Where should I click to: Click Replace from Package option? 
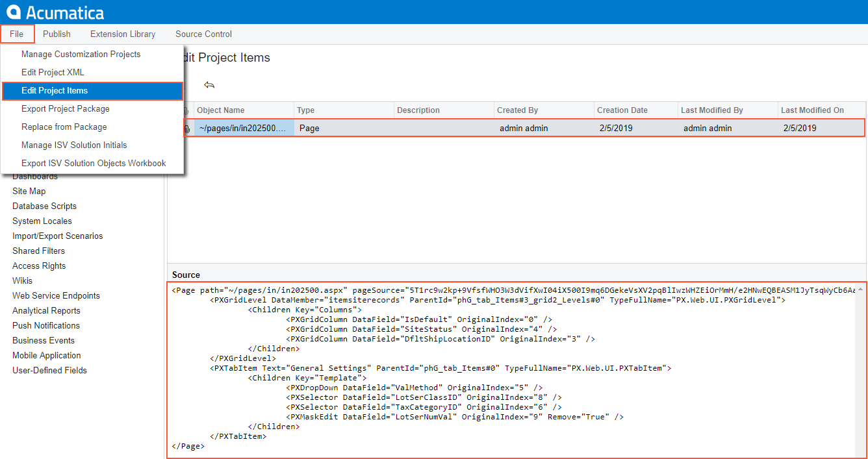64,127
